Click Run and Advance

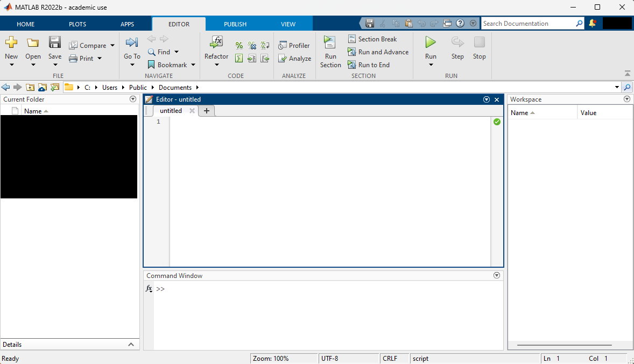378,52
